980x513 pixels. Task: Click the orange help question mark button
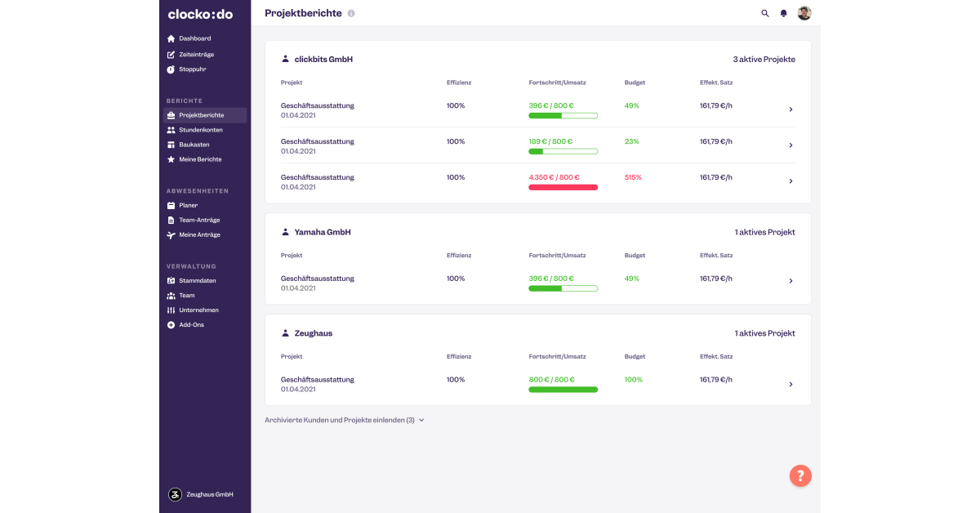coord(800,475)
